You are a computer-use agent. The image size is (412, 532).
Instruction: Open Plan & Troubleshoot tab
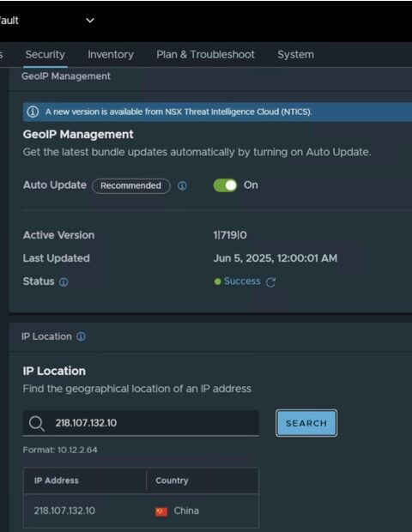pos(205,55)
